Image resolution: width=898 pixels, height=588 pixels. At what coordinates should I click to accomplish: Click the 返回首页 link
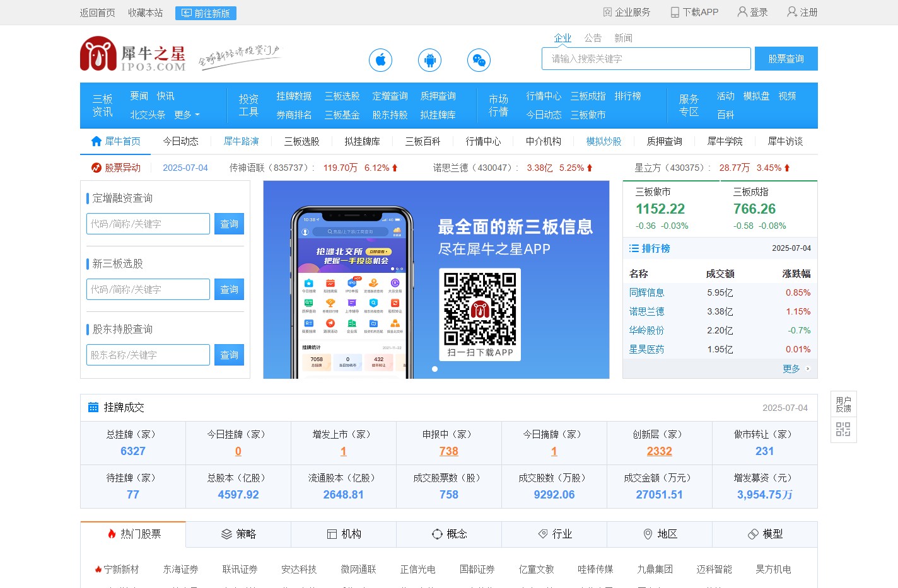point(98,13)
